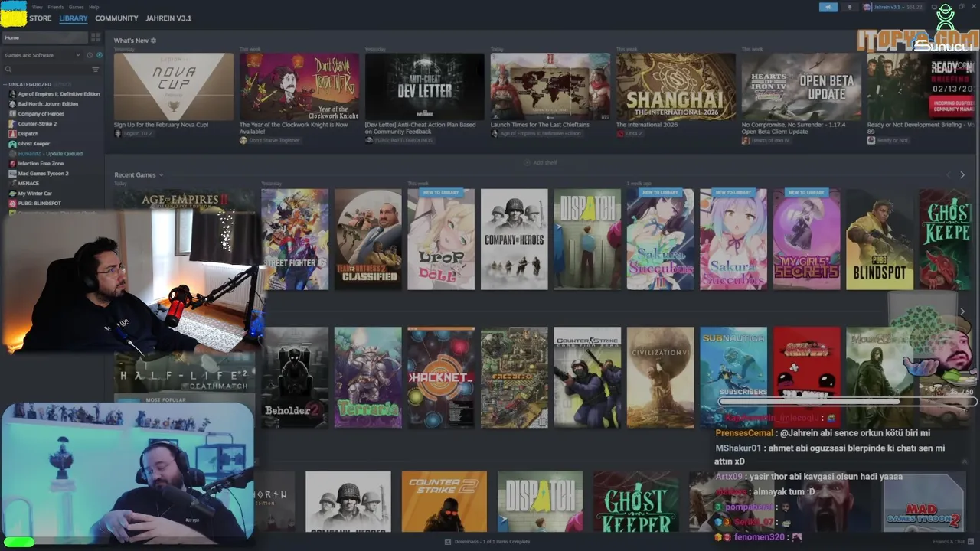This screenshot has height=551, width=980.
Task: Open the Help menu
Action: tap(94, 7)
